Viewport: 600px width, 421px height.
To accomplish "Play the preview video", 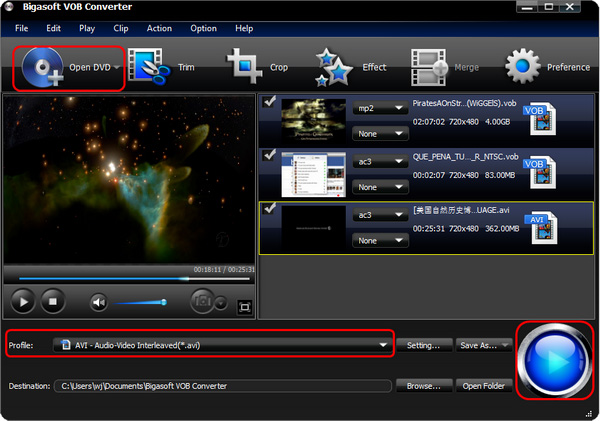I will point(23,302).
